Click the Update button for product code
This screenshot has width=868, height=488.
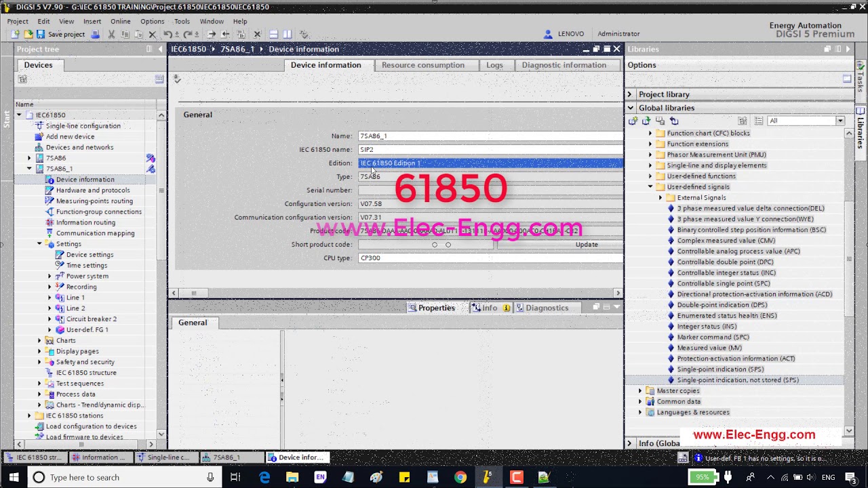click(560, 244)
